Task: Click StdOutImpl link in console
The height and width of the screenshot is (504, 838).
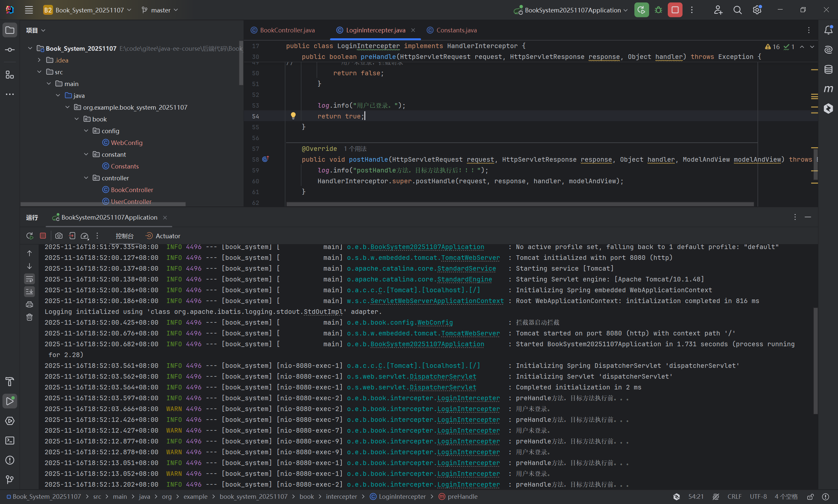Action: (323, 312)
